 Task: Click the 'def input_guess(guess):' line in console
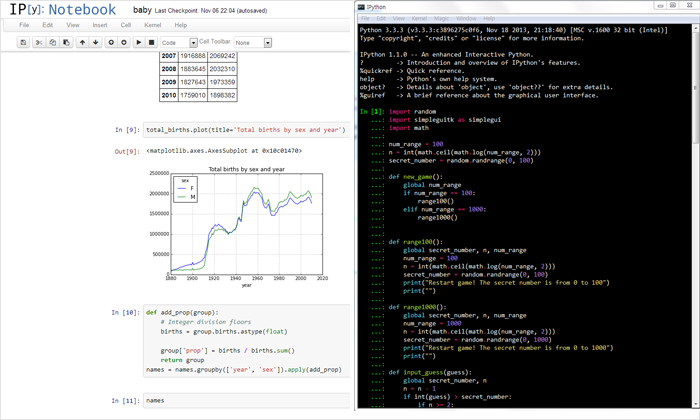pyautogui.click(x=430, y=372)
